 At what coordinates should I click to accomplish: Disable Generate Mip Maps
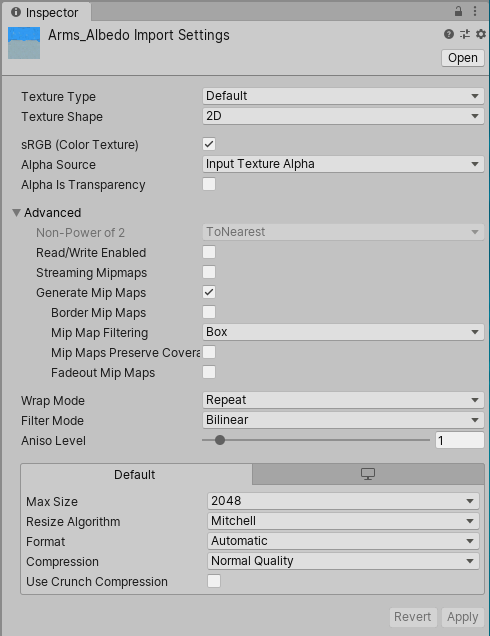209,292
